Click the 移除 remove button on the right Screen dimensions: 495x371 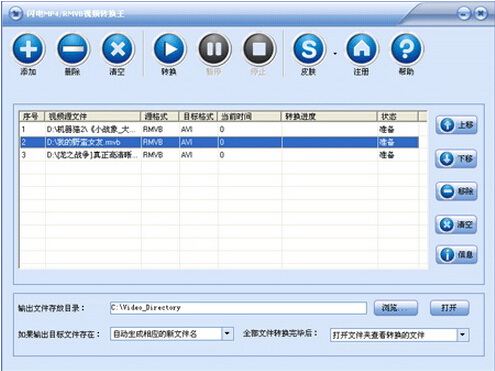[456, 191]
